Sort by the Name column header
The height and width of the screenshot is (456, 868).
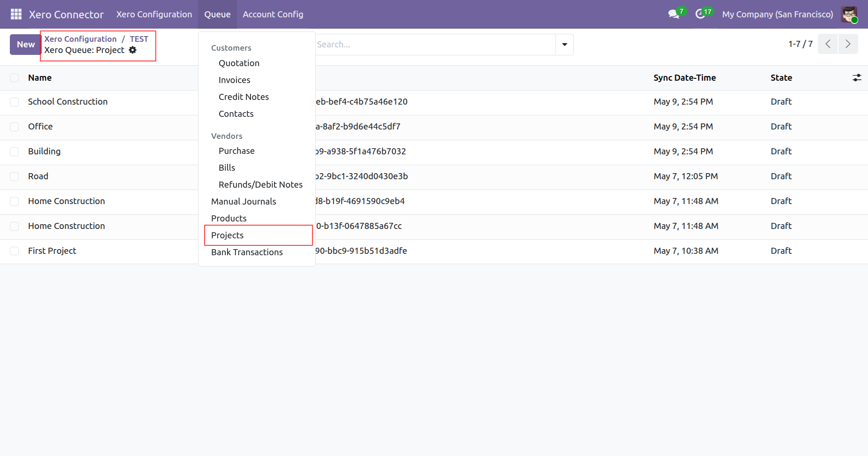click(x=40, y=78)
